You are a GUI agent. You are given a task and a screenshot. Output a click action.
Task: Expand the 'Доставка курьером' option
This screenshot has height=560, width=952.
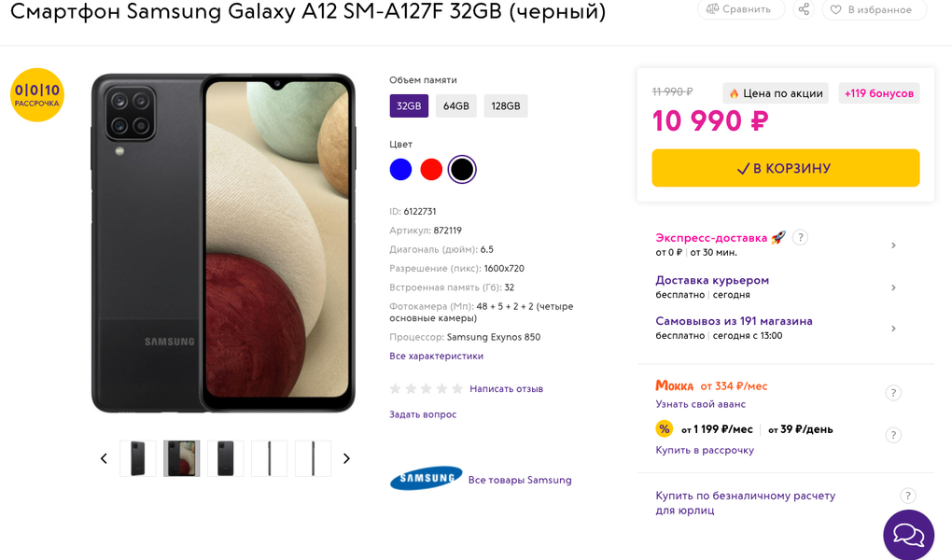pyautogui.click(x=893, y=287)
